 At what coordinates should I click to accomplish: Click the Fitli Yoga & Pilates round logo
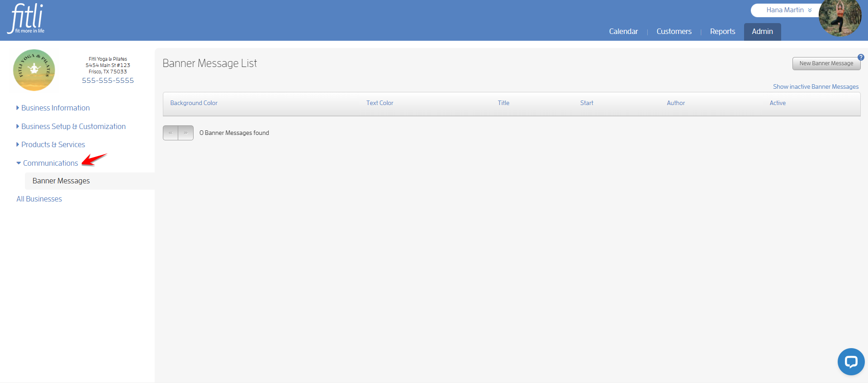(34, 70)
